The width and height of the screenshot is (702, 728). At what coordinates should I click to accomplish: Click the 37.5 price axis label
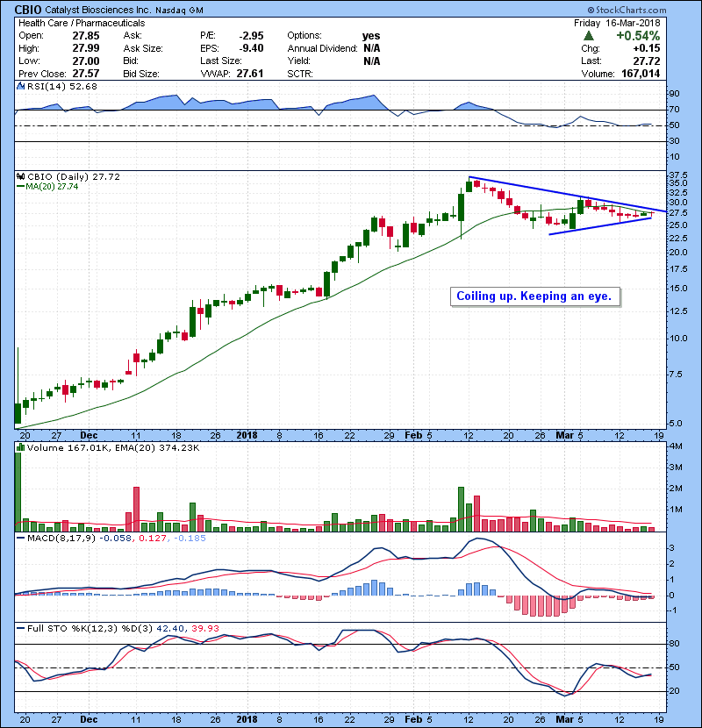pos(678,175)
